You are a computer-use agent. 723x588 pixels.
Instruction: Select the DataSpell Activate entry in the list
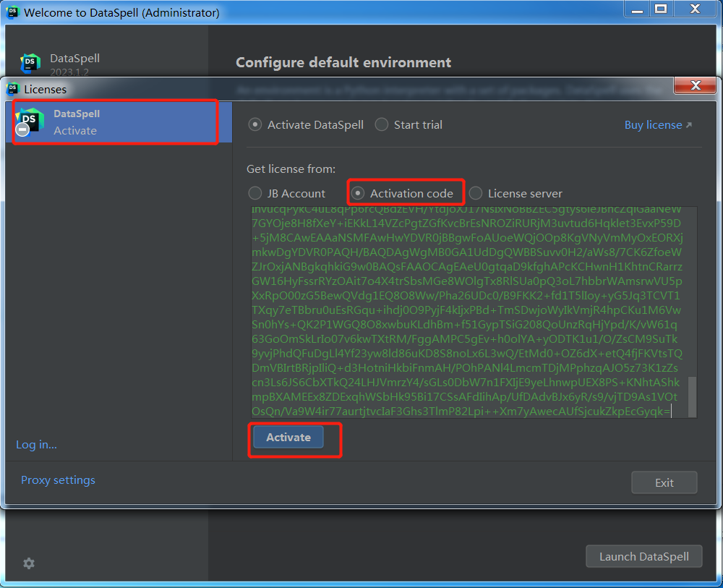pos(119,122)
